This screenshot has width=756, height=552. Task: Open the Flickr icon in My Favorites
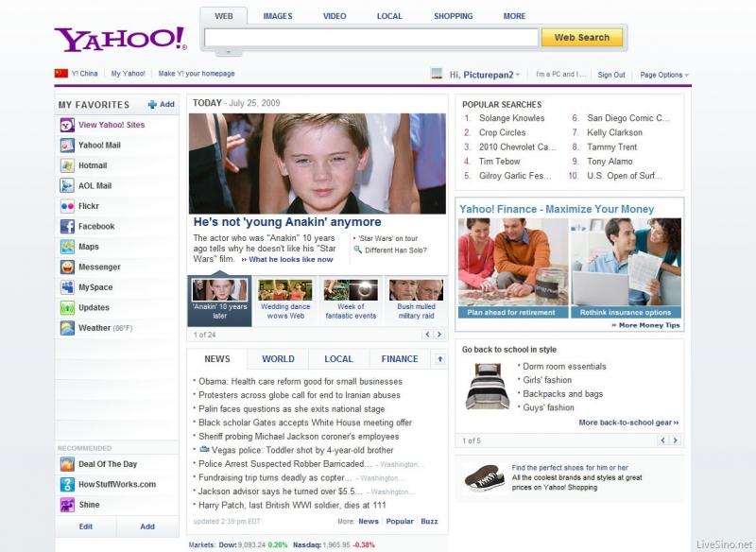[x=67, y=206]
